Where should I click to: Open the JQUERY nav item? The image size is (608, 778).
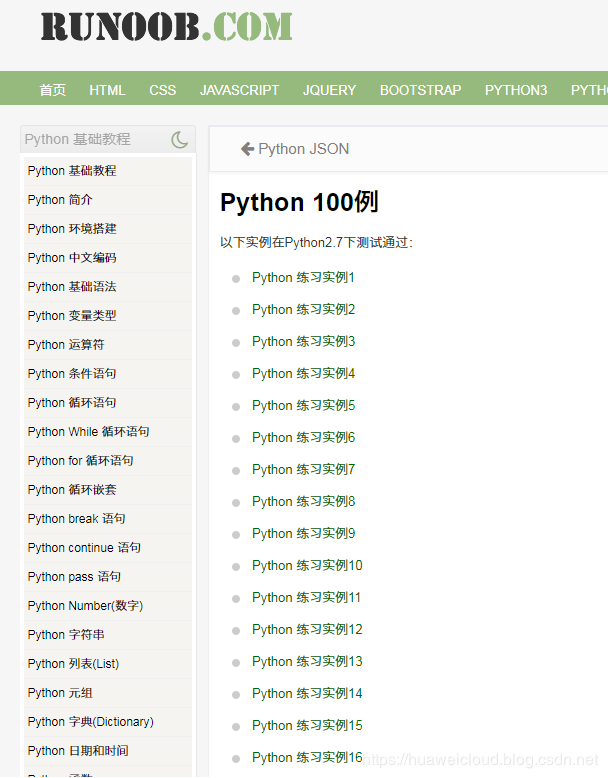click(x=330, y=90)
